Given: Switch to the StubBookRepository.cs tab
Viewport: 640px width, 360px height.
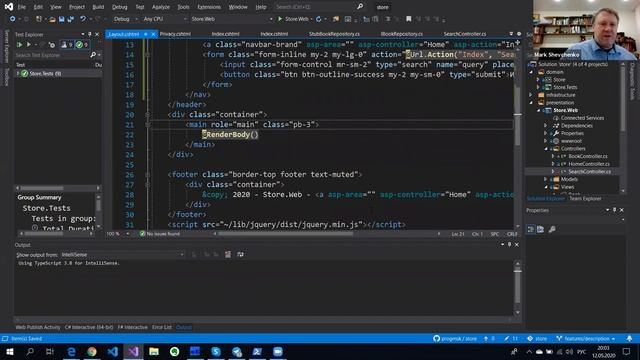Looking at the screenshot, I should tap(334, 34).
